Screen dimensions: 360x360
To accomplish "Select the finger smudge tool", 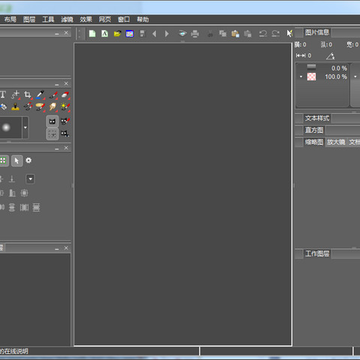I will [53, 107].
